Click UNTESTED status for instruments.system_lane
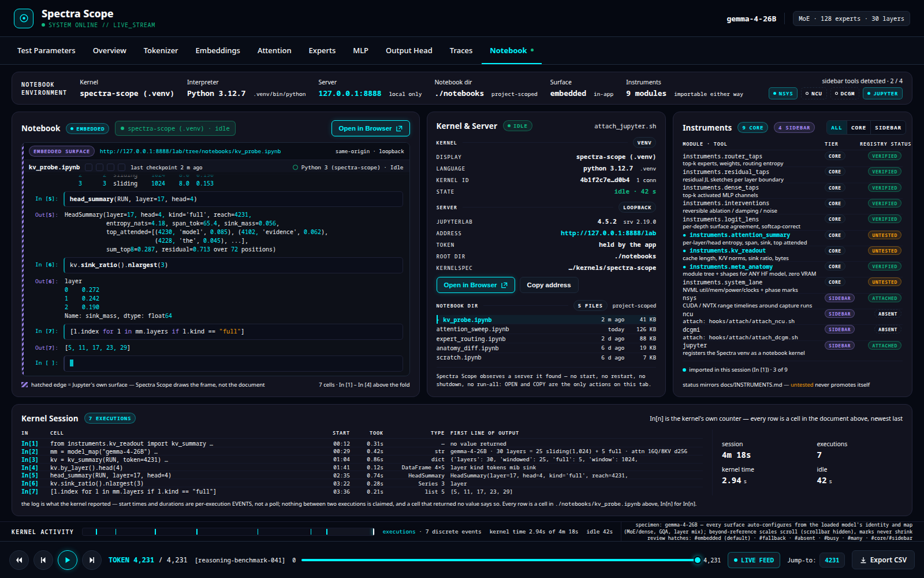Viewport: 924px width, 578px height. pyautogui.click(x=885, y=283)
